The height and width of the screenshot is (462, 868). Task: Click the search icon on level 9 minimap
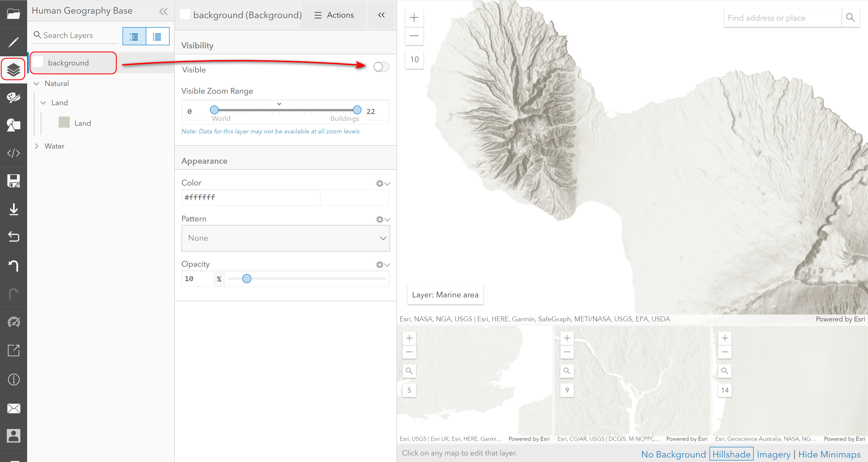[x=567, y=371]
